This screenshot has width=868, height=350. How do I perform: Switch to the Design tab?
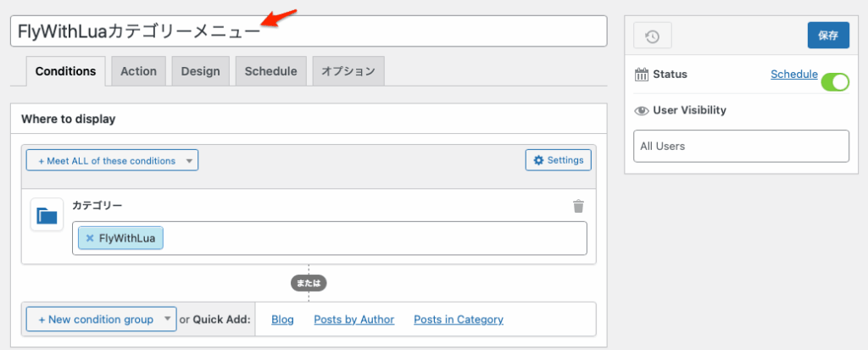[200, 71]
